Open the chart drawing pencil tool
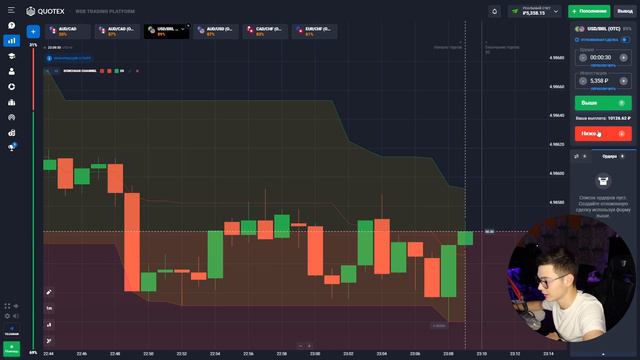 coord(49,292)
